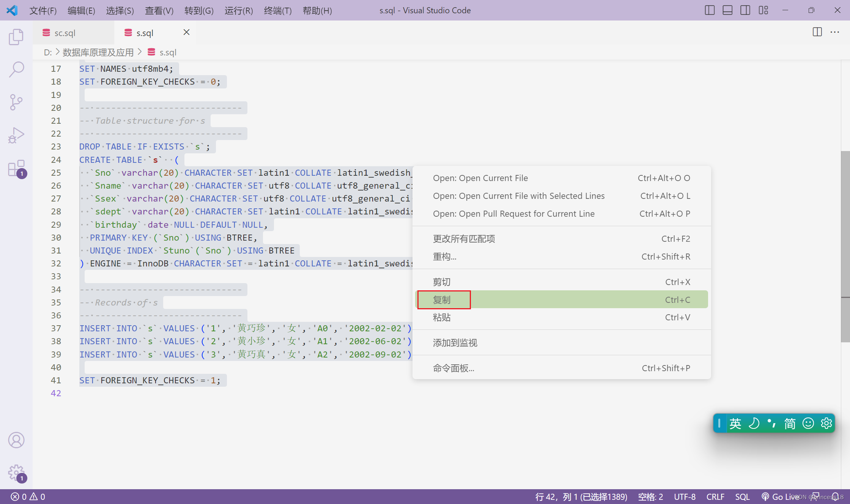This screenshot has width=850, height=504.
Task: Switch to the sc.sql tab
Action: 65,33
